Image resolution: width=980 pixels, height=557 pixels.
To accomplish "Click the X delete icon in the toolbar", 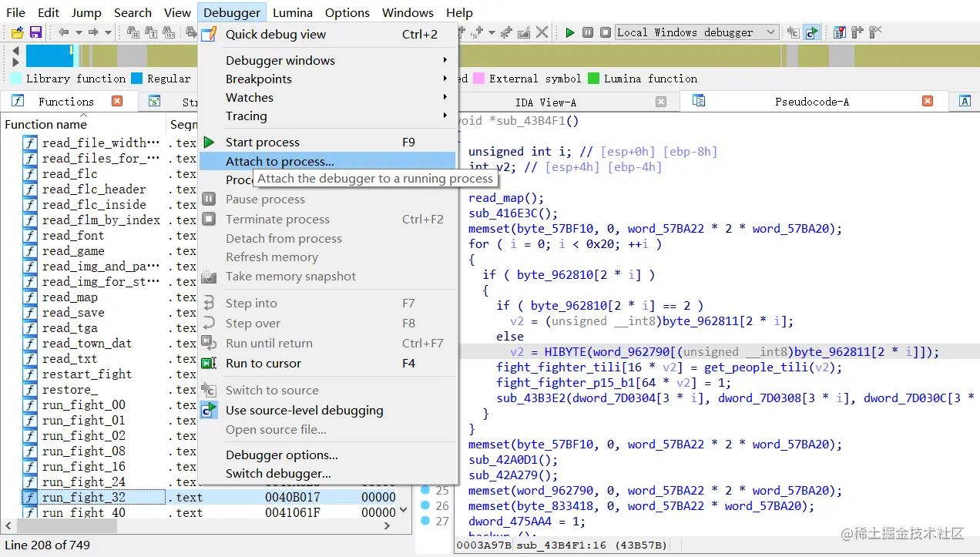I will 542,32.
